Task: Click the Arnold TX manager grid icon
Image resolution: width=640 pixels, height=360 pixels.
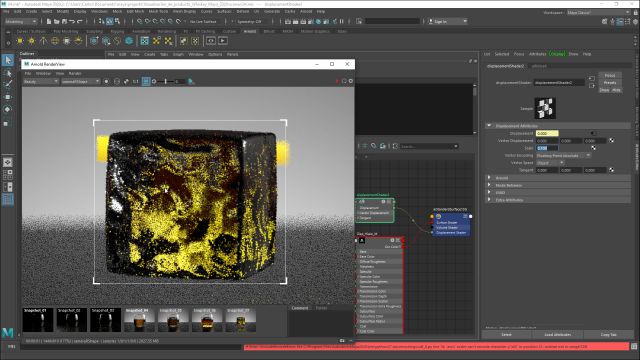Action: (x=144, y=41)
